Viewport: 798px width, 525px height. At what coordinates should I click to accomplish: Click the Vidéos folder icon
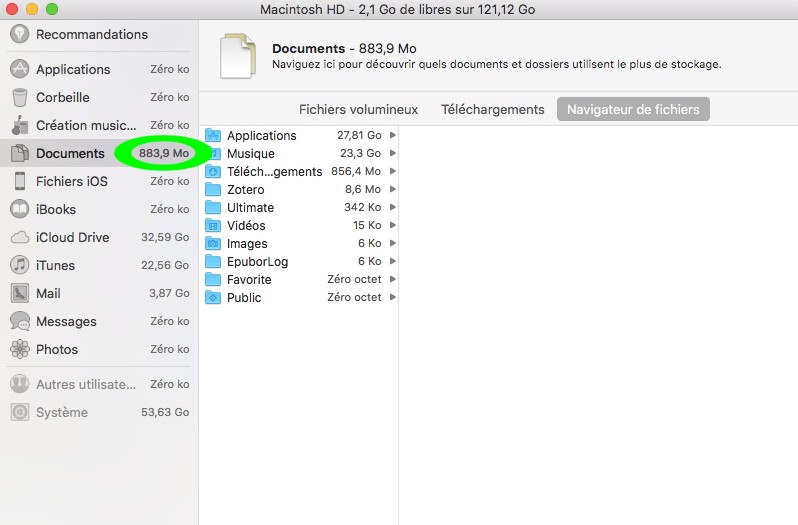click(x=213, y=225)
